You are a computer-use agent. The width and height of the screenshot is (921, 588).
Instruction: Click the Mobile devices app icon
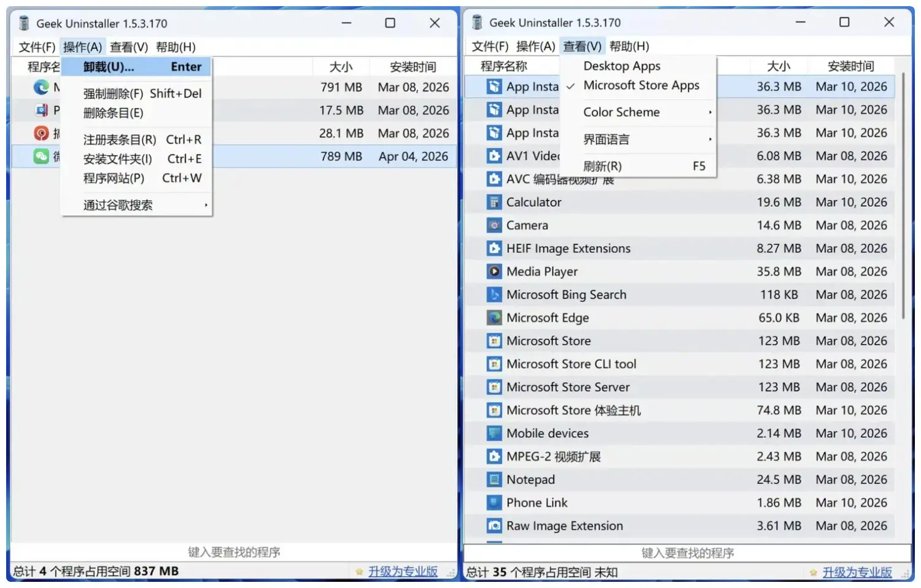494,433
